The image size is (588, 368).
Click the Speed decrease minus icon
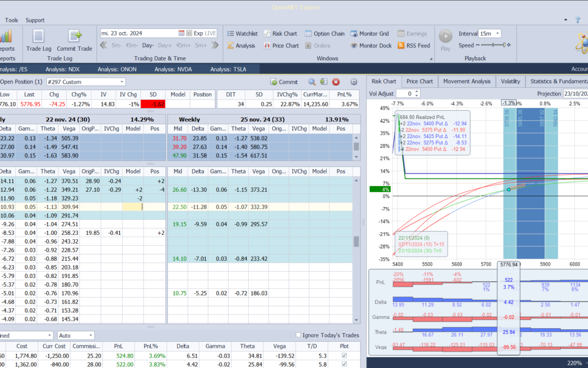[477, 45]
